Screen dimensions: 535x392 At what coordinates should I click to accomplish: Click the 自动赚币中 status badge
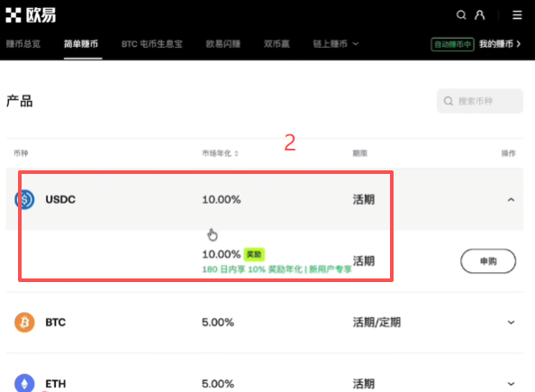[452, 44]
